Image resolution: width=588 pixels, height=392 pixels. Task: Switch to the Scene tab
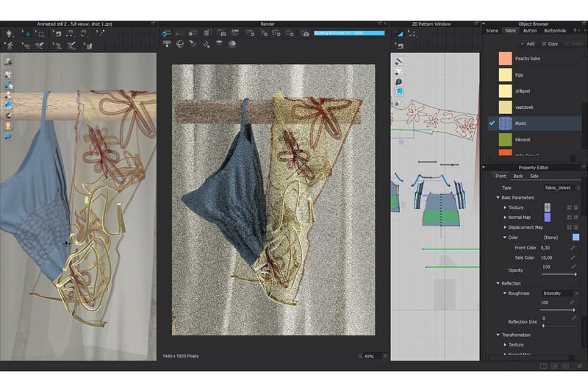[492, 30]
